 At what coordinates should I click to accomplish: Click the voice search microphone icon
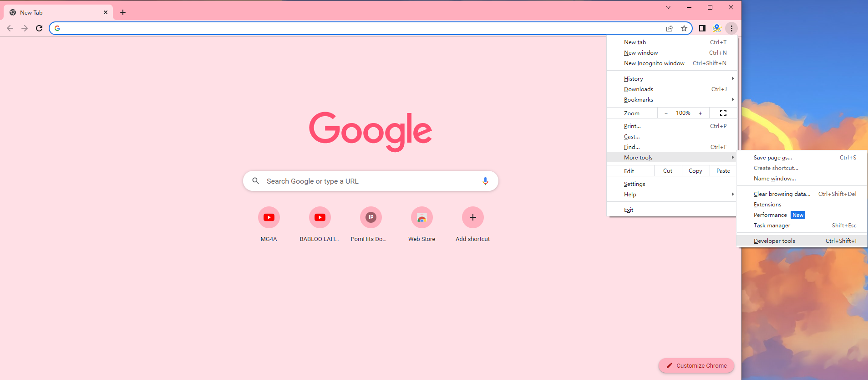(485, 181)
